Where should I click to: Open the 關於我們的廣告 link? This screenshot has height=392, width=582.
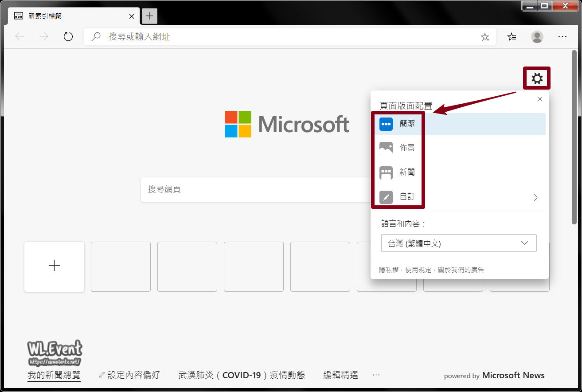(461, 270)
